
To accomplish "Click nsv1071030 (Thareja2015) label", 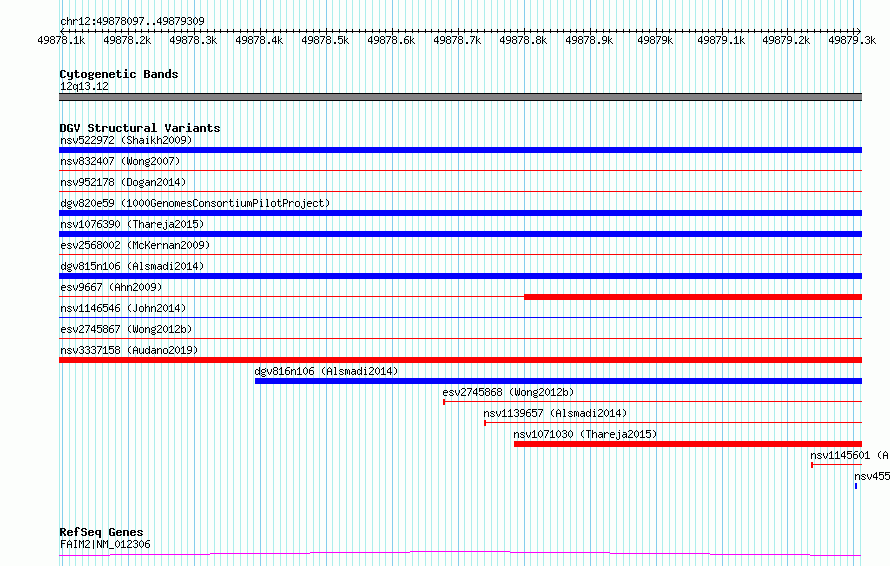I will point(585,434).
